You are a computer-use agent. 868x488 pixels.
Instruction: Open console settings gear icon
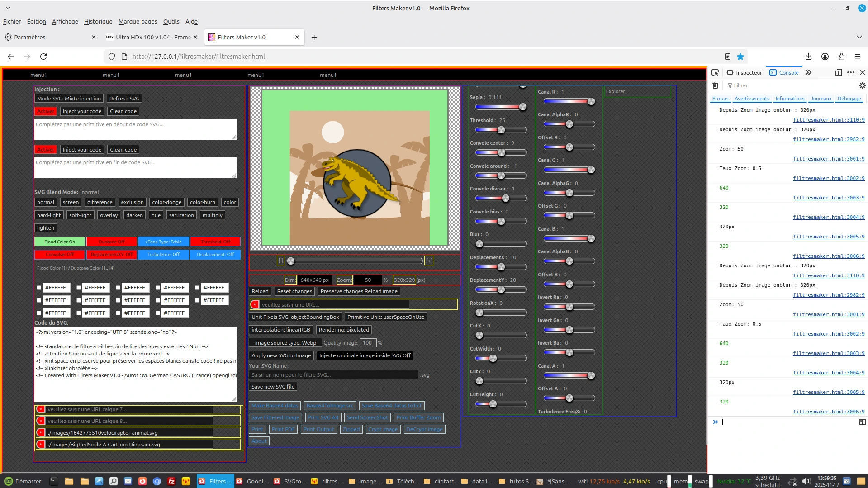(x=862, y=85)
